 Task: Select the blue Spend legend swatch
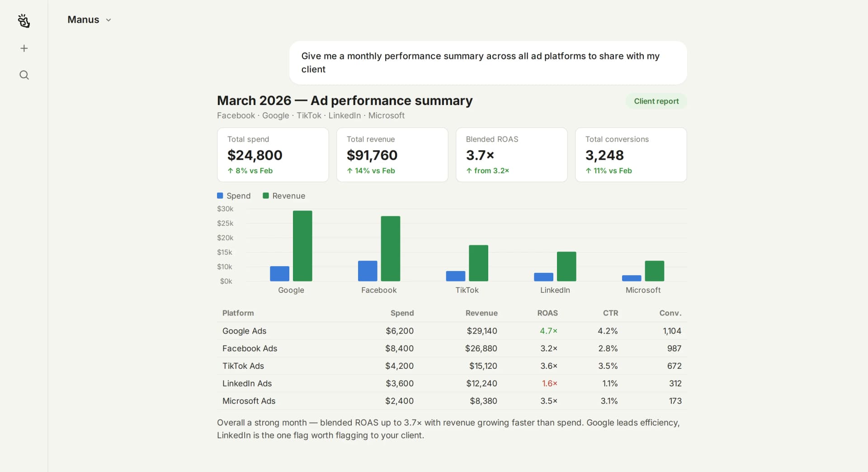pos(220,195)
